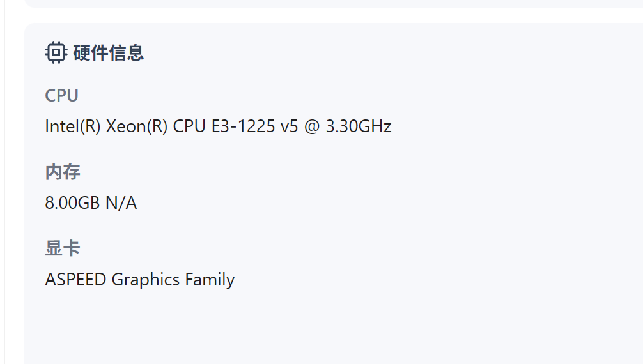The image size is (643, 364).
Task: Select the E3-1225 model number text
Action: 243,126
